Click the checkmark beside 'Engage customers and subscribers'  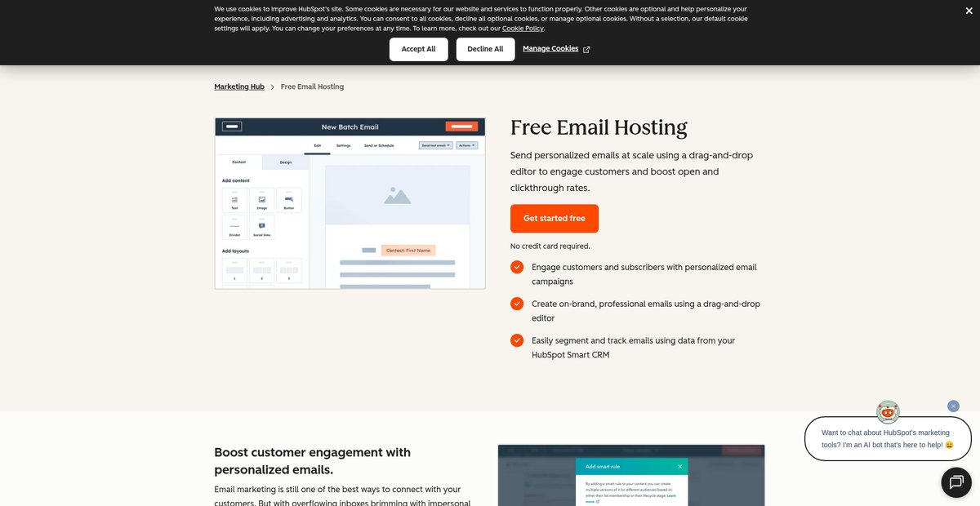coord(517,267)
